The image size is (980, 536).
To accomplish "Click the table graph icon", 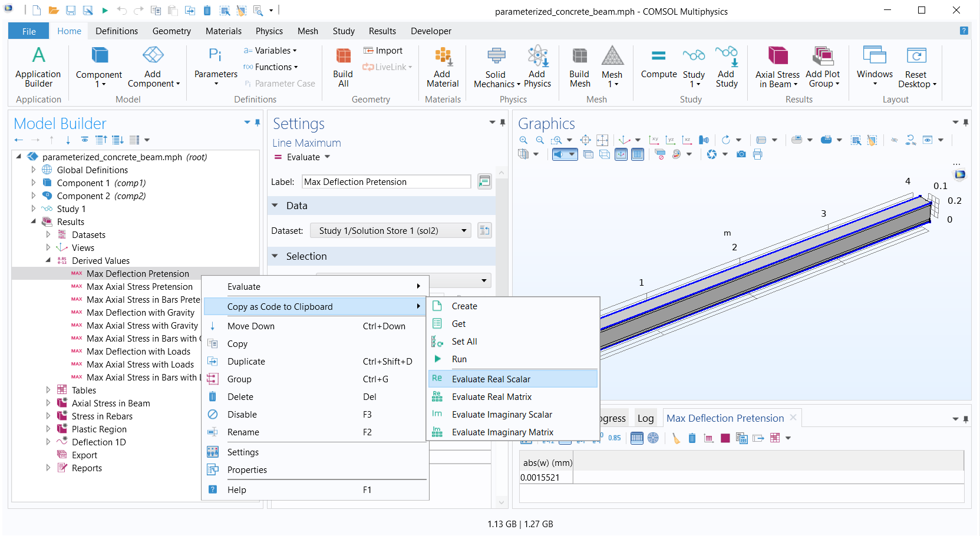I will click(x=709, y=438).
